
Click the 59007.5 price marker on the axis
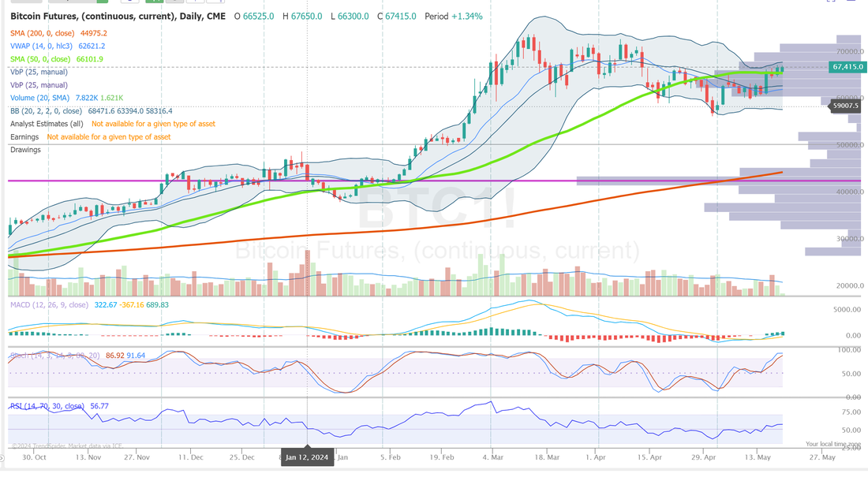tap(845, 105)
